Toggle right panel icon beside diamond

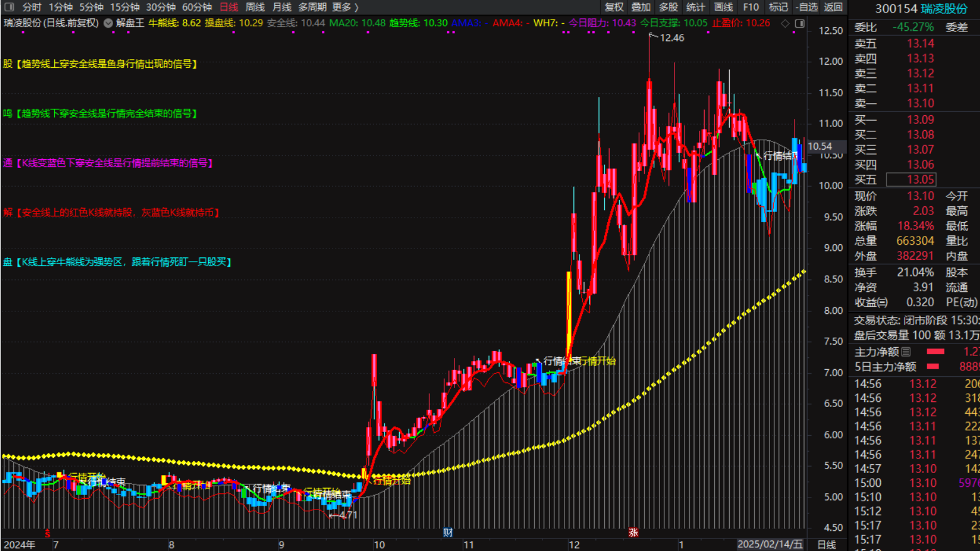pos(800,23)
